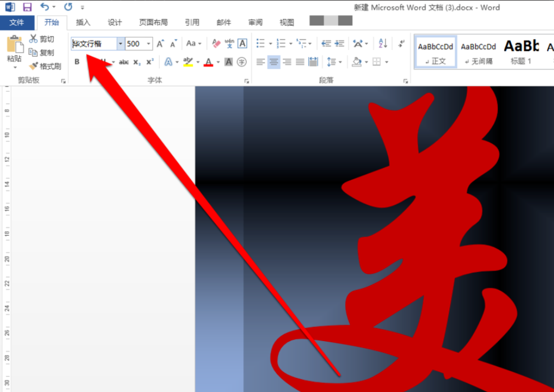Apply yellow text highlight color
This screenshot has height=392, width=554.
pyautogui.click(x=188, y=62)
